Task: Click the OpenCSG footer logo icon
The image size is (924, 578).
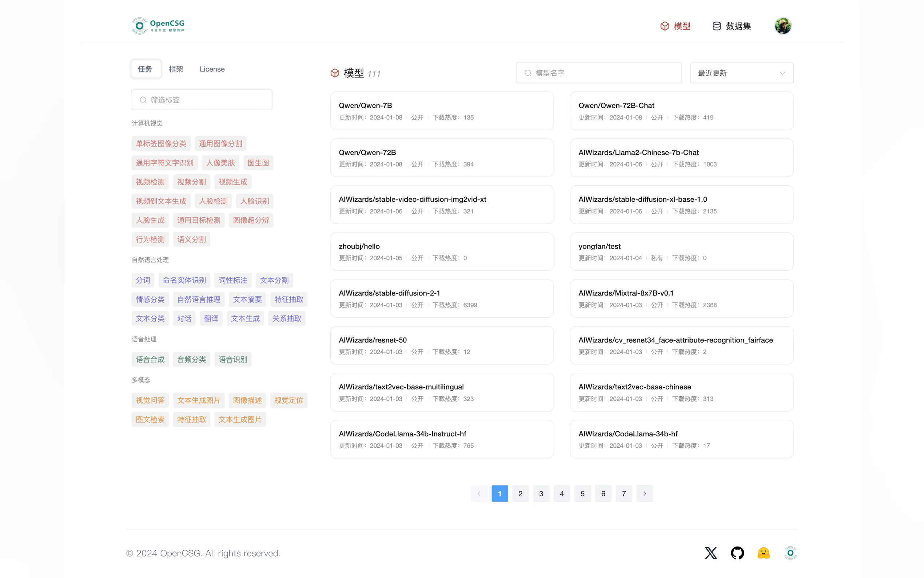Action: (790, 553)
